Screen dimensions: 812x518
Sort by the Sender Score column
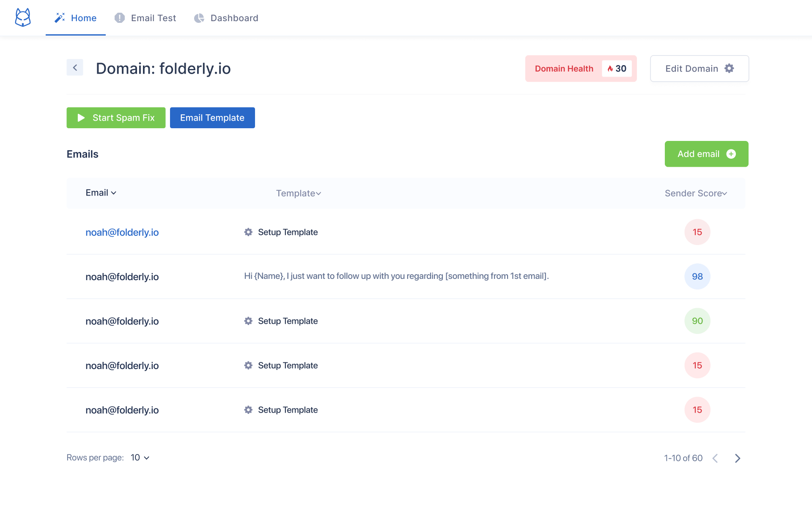[696, 193]
